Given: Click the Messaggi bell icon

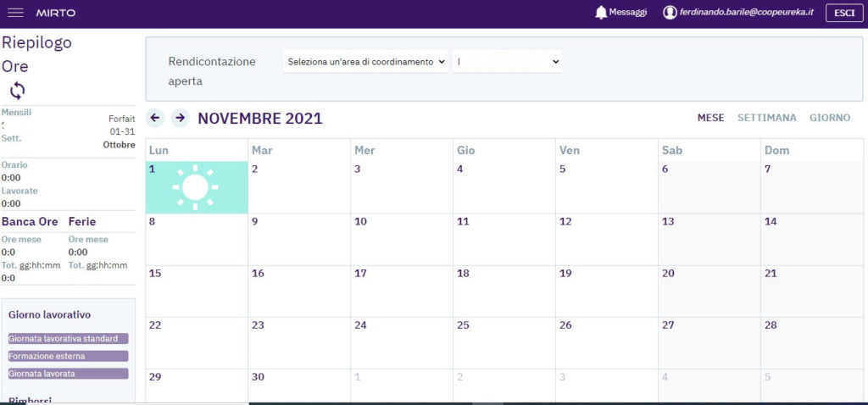Looking at the screenshot, I should pos(601,13).
